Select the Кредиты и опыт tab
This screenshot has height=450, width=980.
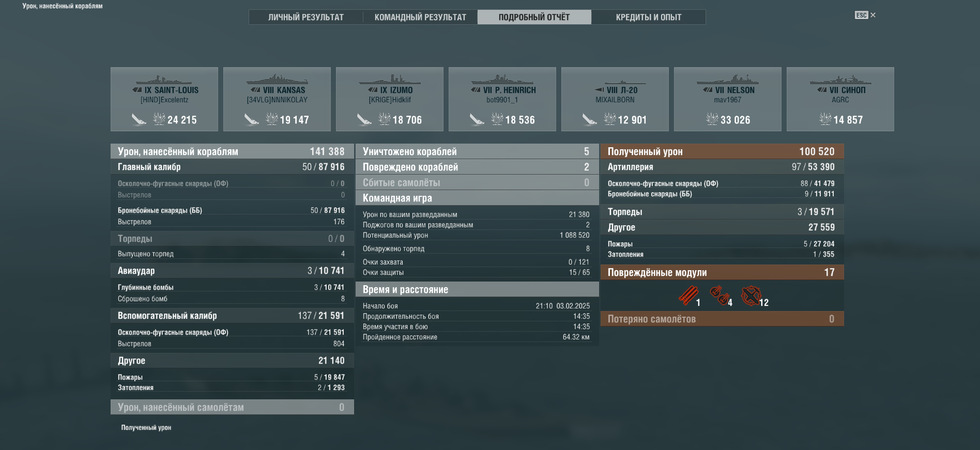[648, 17]
